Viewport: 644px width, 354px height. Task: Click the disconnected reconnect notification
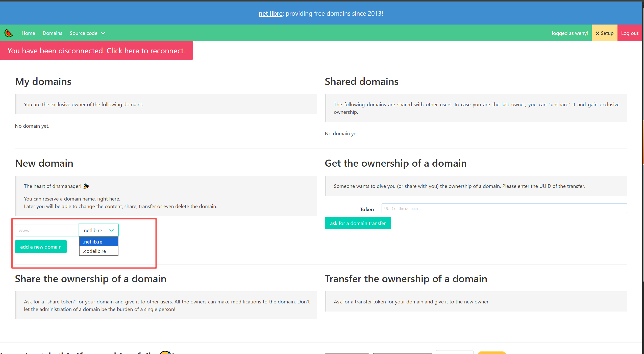(96, 51)
